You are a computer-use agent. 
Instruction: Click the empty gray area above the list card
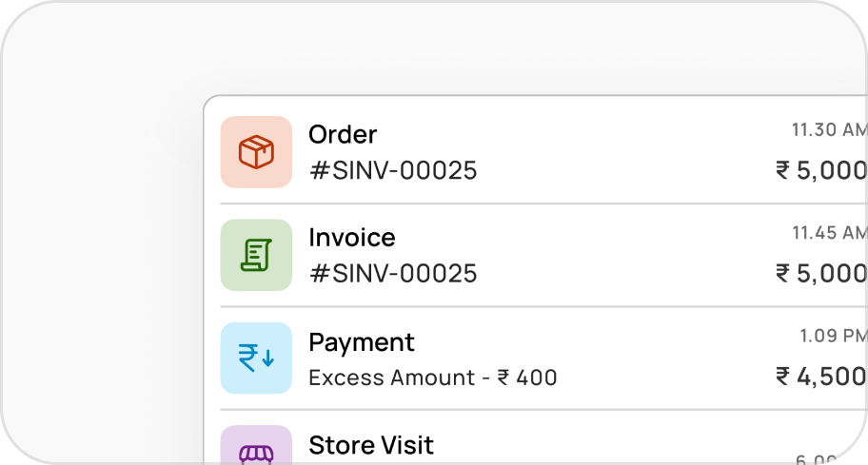[428, 48]
